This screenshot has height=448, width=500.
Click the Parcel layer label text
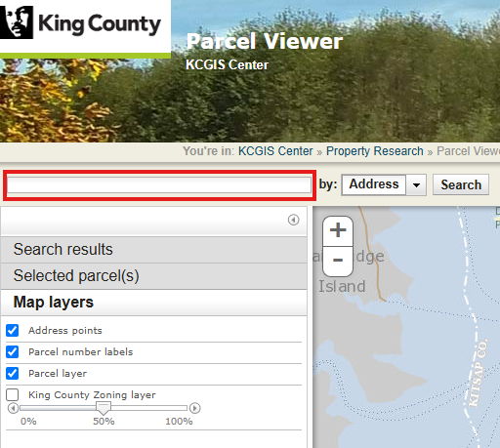click(x=58, y=374)
